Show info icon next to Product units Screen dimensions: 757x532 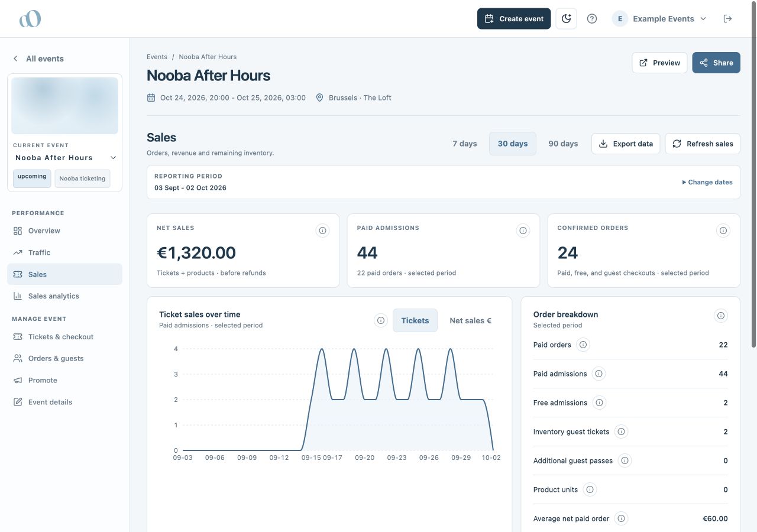click(x=590, y=489)
